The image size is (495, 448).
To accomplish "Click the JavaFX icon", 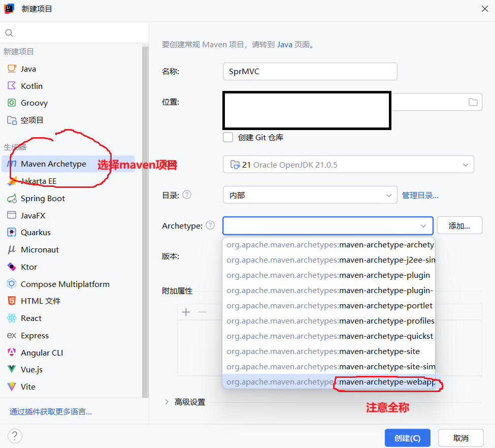I will (x=12, y=215).
